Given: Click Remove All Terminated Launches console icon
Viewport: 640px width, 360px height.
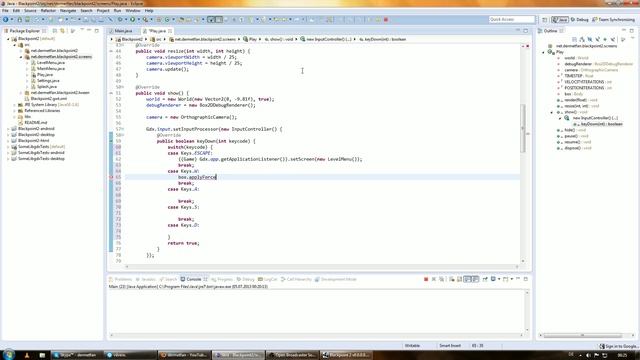Looking at the screenshot, I should click(x=442, y=279).
